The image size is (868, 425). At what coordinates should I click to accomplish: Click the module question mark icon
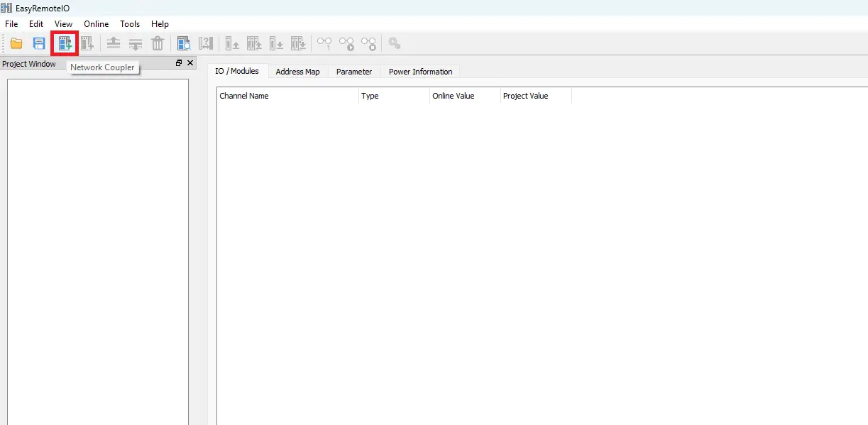pyautogui.click(x=206, y=43)
